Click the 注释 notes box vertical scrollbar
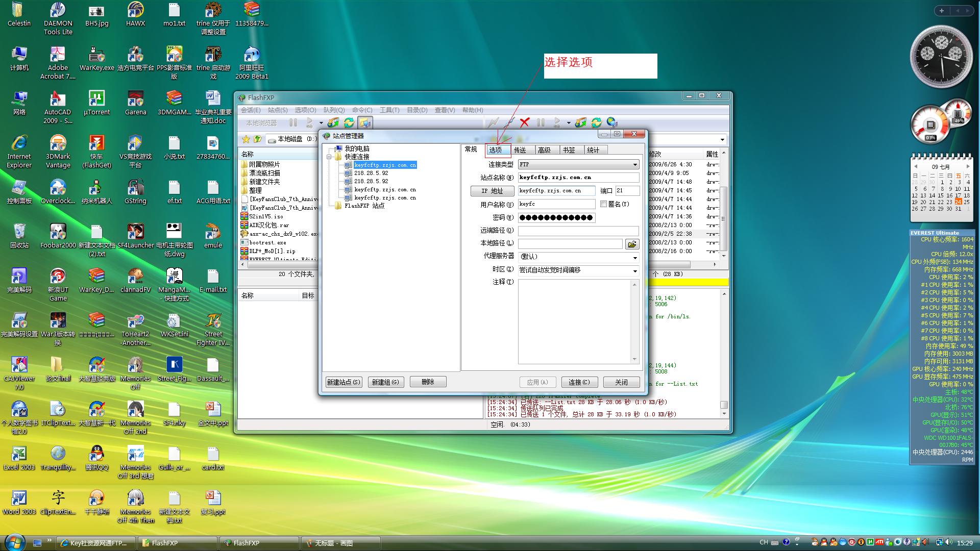This screenshot has width=980, height=551. (x=634, y=321)
